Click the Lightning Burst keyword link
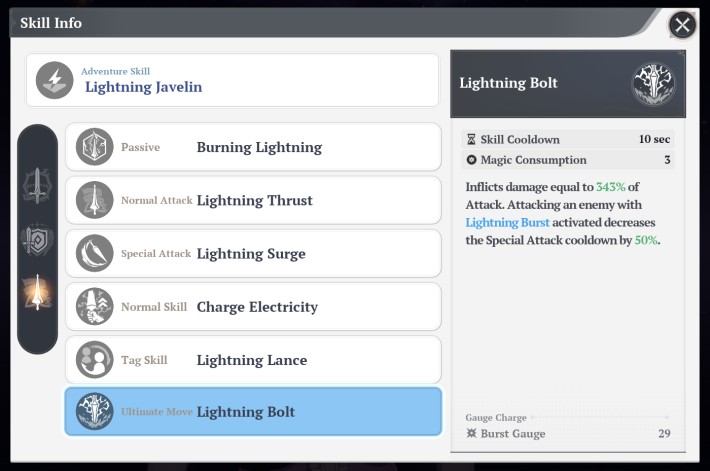The image size is (710, 471). 507,222
